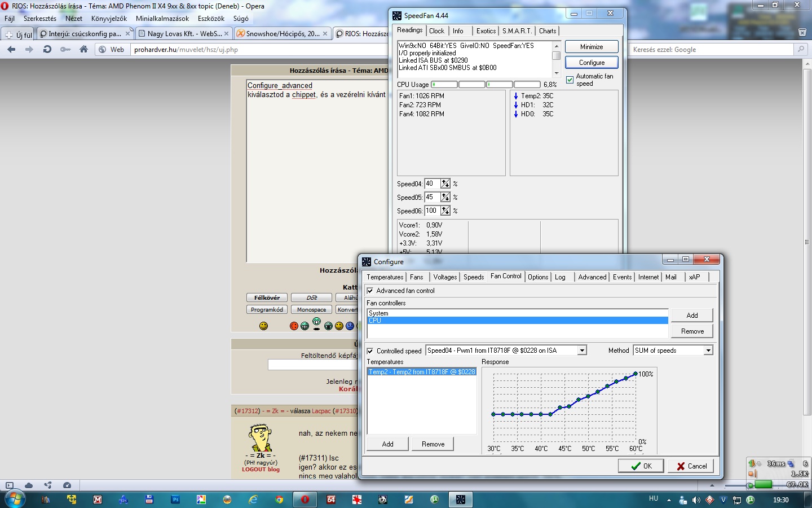The width and height of the screenshot is (812, 508).
Task: Insert the yellow smiley emoticon at far left
Action: 263,326
